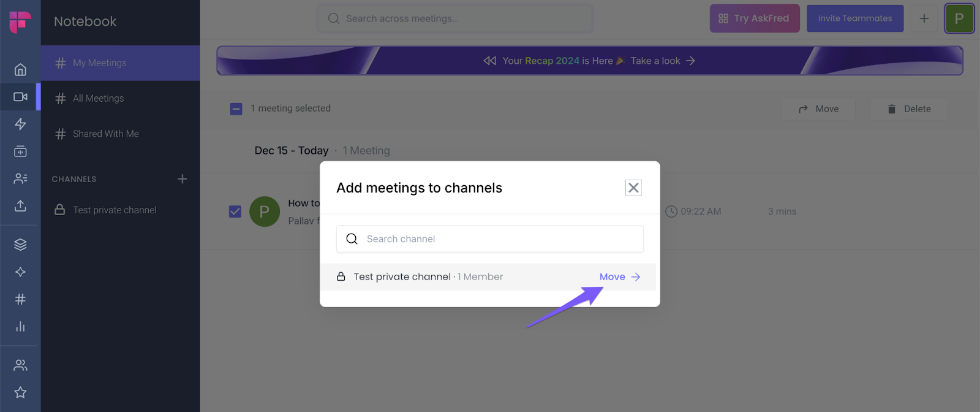Open the Home icon in sidebar
This screenshot has height=412, width=980.
20,69
